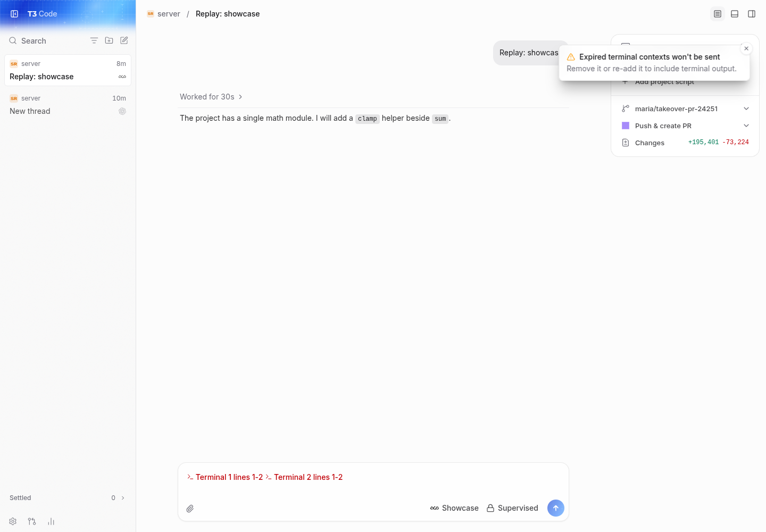Viewport: 766px width, 532px height.
Task: Click the inline "sum" code text
Action: click(x=440, y=119)
